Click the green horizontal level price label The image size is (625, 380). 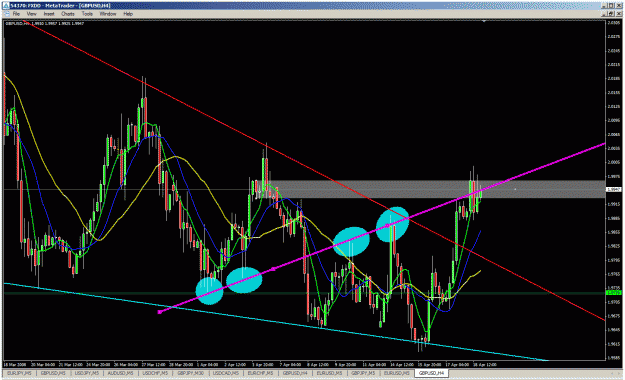(x=613, y=293)
